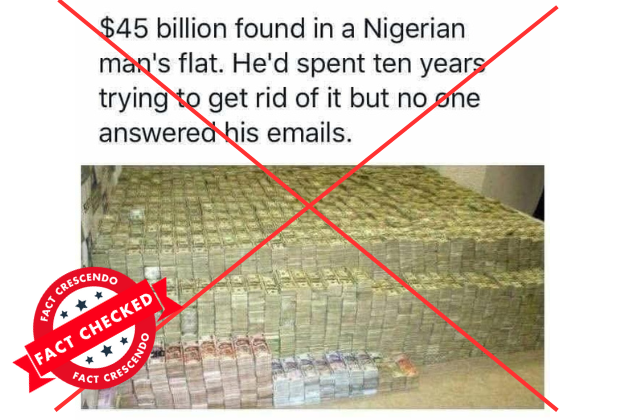The height and width of the screenshot is (420, 622).
Task: Open the photo of stacked dollar bills
Action: click(312, 287)
